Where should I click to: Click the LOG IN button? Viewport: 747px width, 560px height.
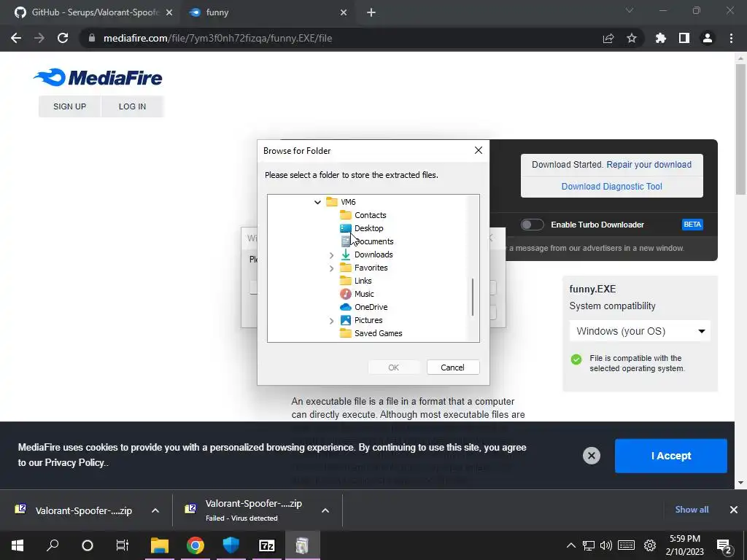(x=133, y=106)
